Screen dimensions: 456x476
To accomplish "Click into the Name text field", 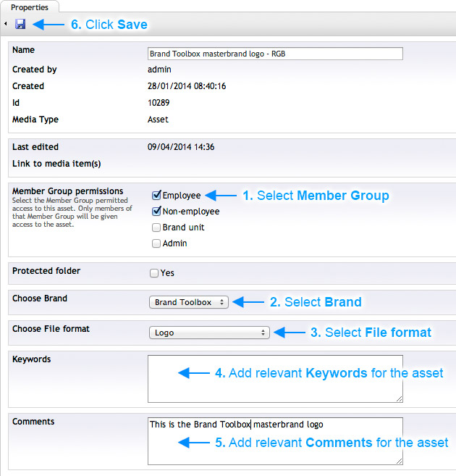I will tap(275, 54).
